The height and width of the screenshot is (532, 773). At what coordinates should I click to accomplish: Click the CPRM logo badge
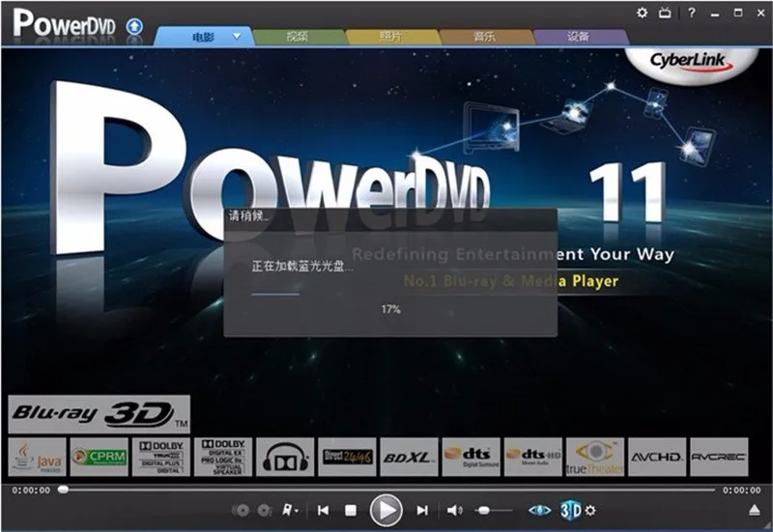click(100, 457)
